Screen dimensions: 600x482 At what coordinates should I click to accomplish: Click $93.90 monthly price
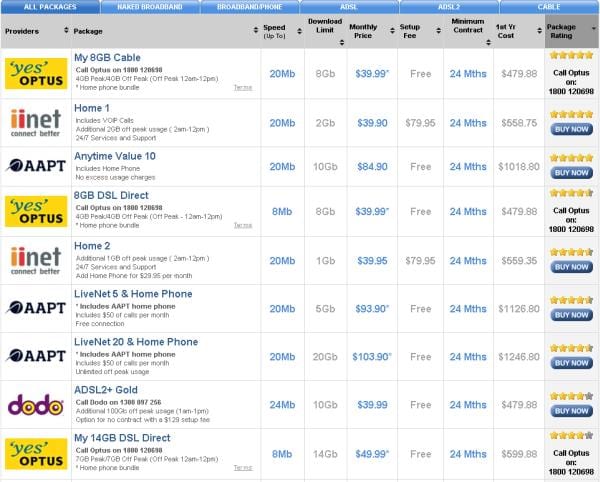(x=372, y=309)
